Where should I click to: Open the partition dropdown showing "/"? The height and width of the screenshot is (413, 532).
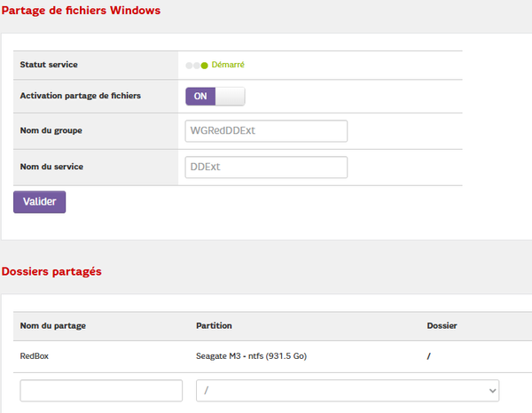click(x=347, y=391)
